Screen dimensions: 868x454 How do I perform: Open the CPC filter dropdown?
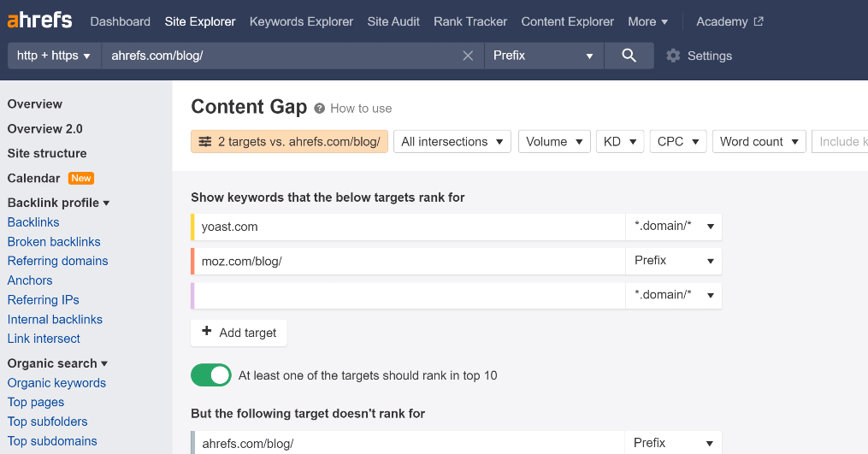click(678, 142)
